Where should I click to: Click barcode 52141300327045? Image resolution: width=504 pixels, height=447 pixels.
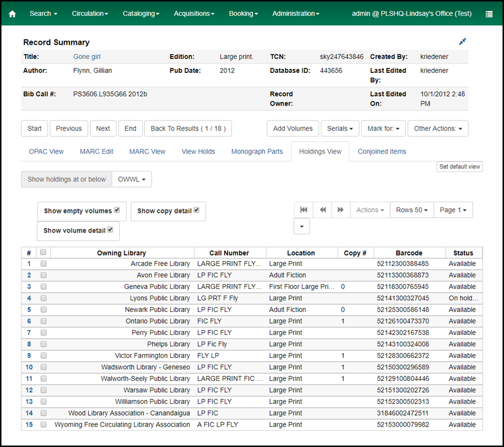pyautogui.click(x=403, y=298)
